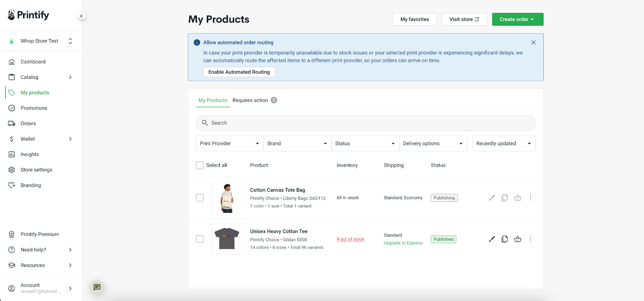
Task: Open the Whop Store Test store switcher
Action: [41, 41]
